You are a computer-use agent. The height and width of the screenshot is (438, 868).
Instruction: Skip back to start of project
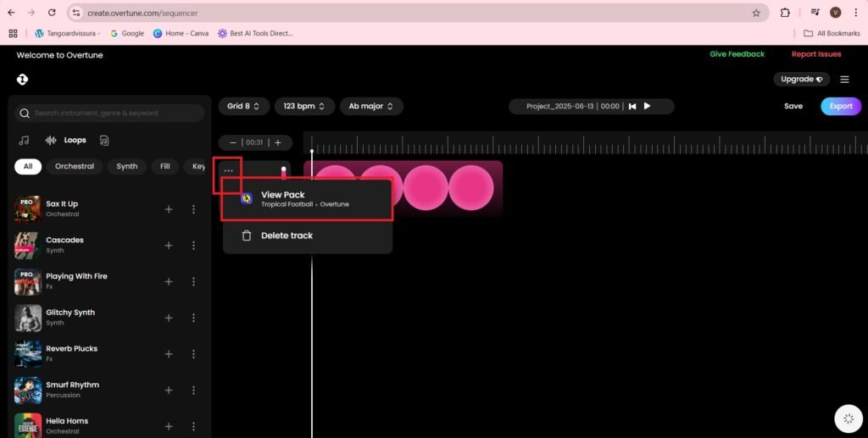(x=632, y=106)
